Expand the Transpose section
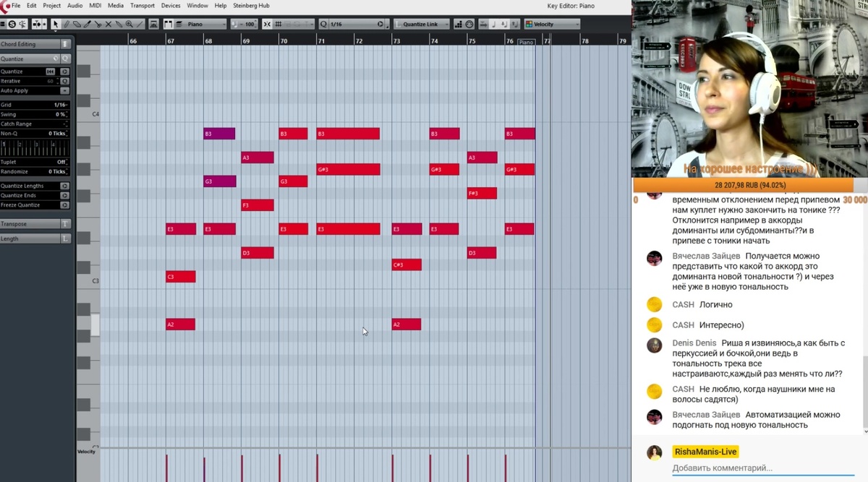 (35, 224)
